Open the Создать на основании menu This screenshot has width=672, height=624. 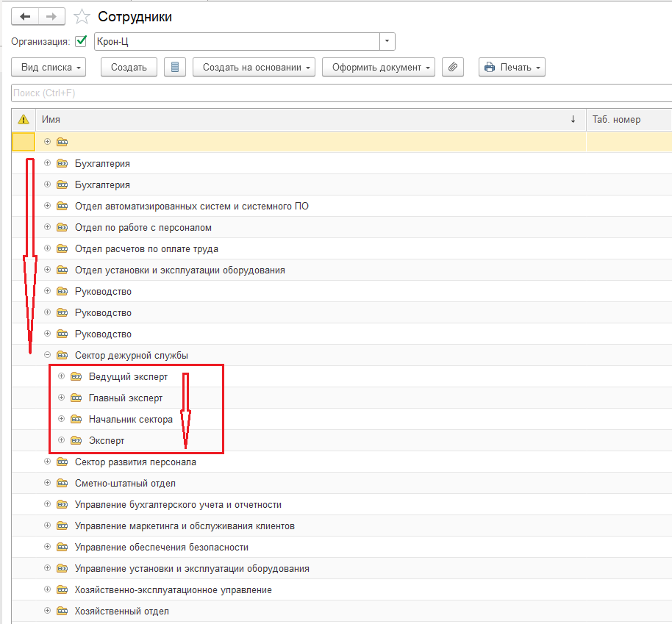[254, 68]
